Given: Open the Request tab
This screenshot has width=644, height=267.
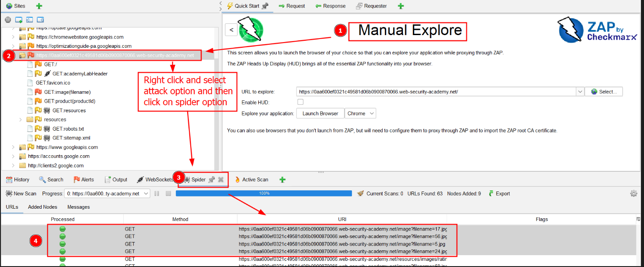Looking at the screenshot, I should pos(292,6).
